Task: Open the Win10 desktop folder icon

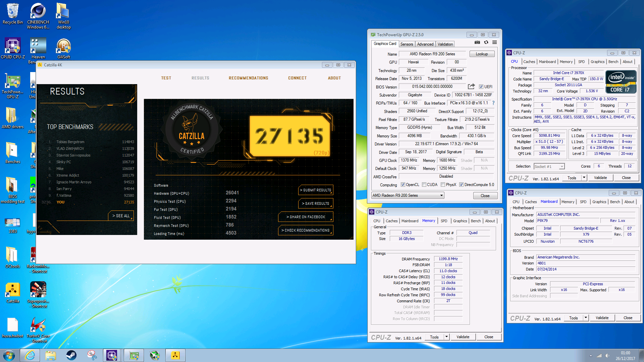Action: point(63,16)
